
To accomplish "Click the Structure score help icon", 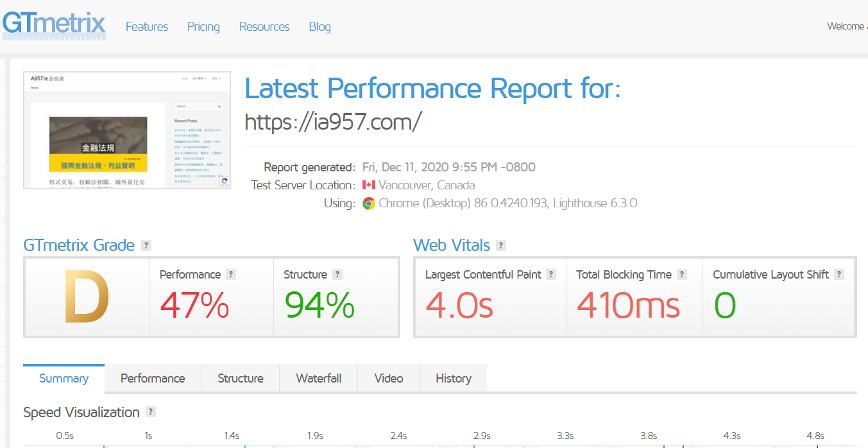I will pyautogui.click(x=337, y=274).
